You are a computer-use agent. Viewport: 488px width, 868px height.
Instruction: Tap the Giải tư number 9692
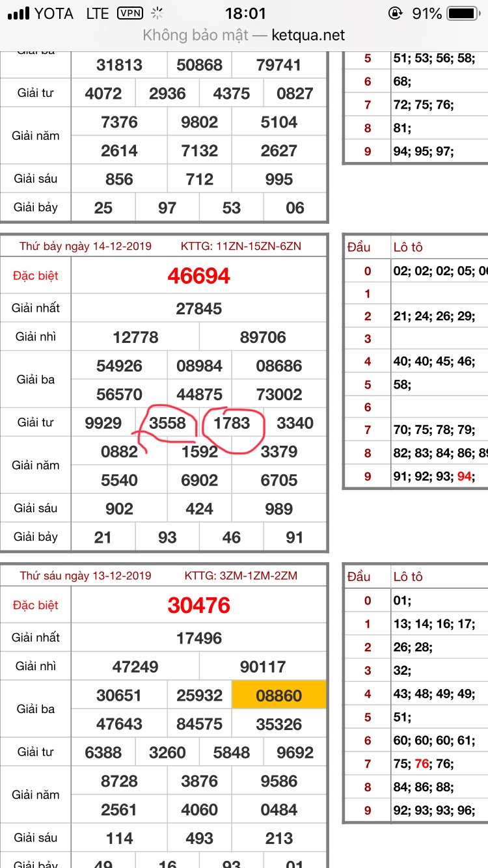click(295, 752)
